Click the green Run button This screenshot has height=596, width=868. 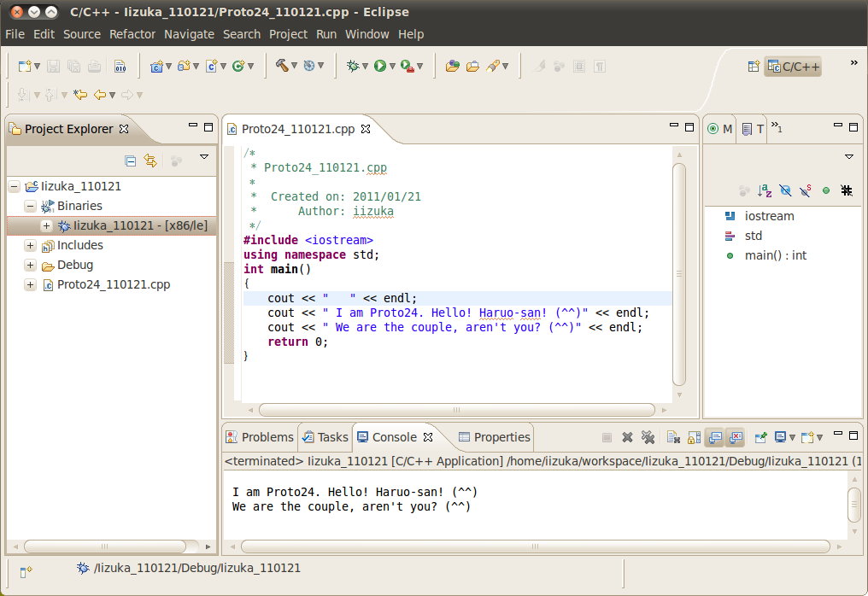(x=379, y=67)
